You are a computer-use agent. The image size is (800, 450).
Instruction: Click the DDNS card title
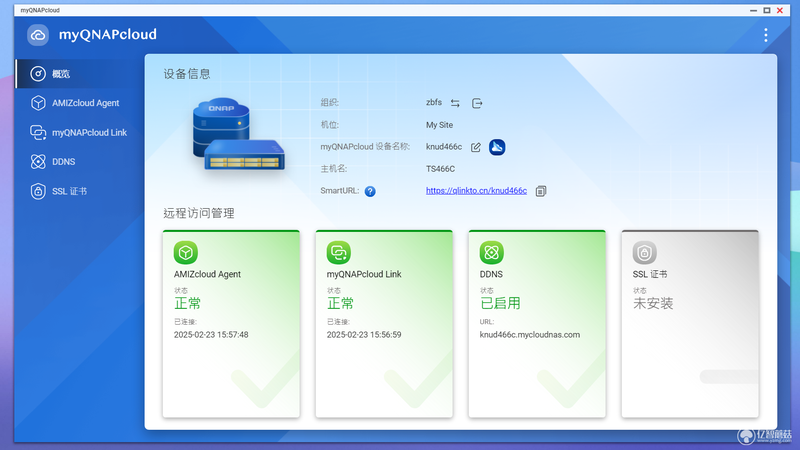point(491,274)
